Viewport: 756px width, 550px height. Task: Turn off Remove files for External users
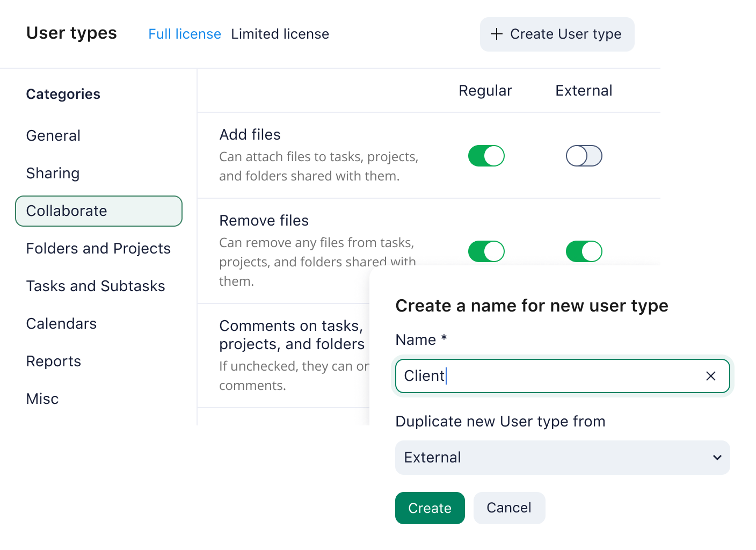coord(584,251)
